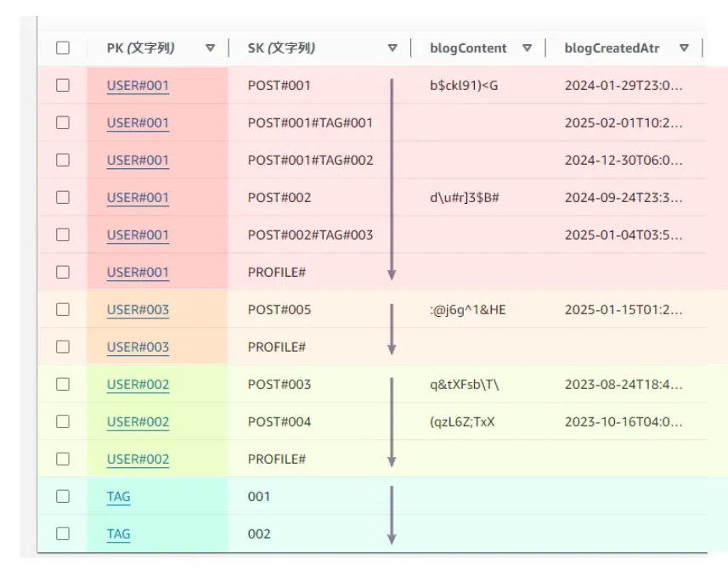
Task: Click blogContent value (qzL6Z;TxX
Action: coord(462,421)
